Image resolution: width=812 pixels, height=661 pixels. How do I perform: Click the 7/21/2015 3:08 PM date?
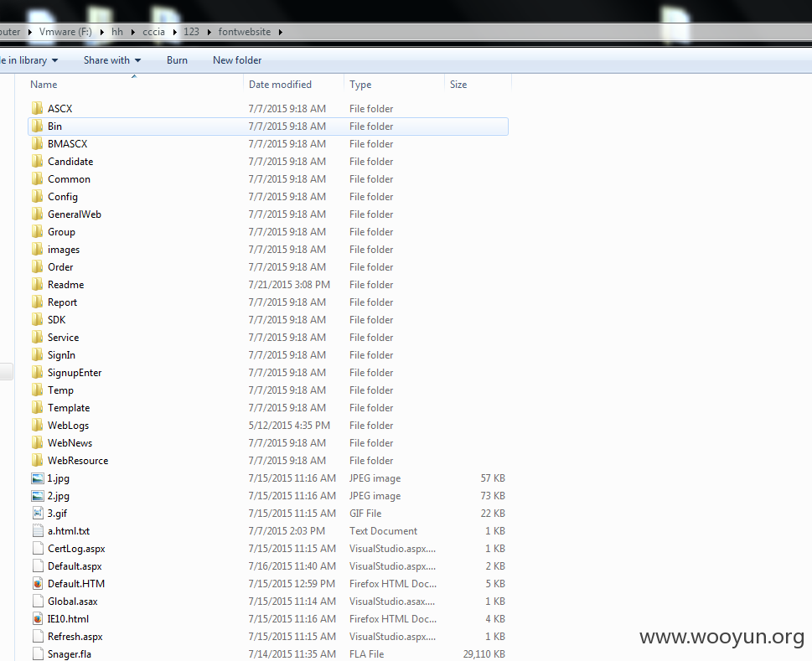[289, 285]
